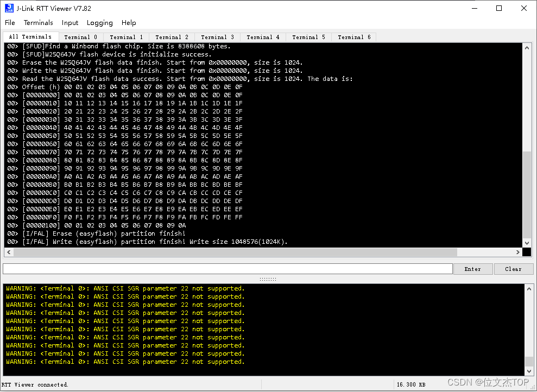Click the black scroll-lock square near scrollbar corner
The width and height of the screenshot is (537, 392).
(527, 251)
